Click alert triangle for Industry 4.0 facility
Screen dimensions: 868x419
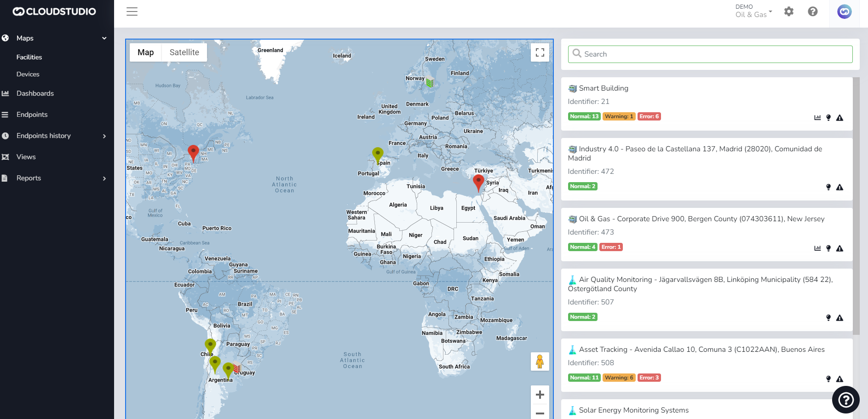click(x=839, y=187)
